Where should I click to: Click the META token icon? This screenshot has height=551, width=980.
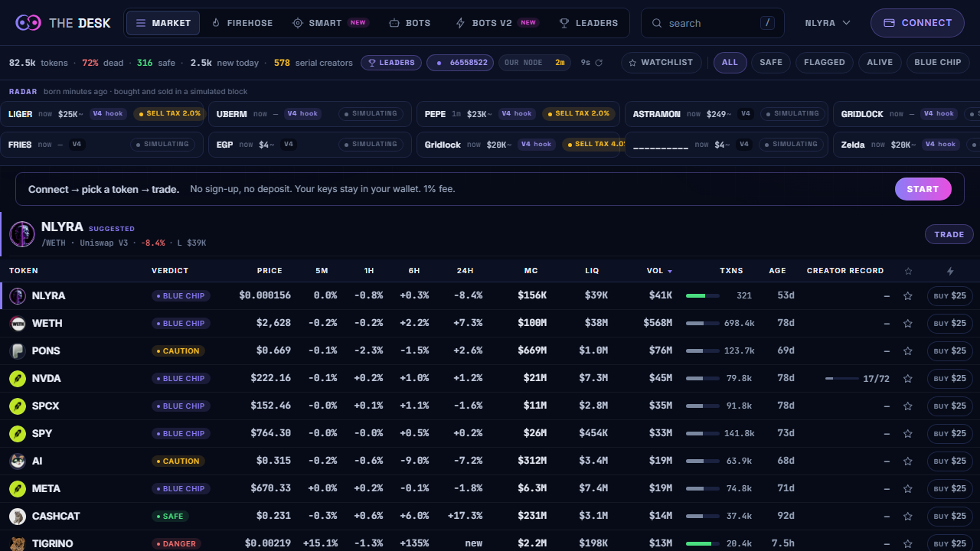tap(18, 488)
